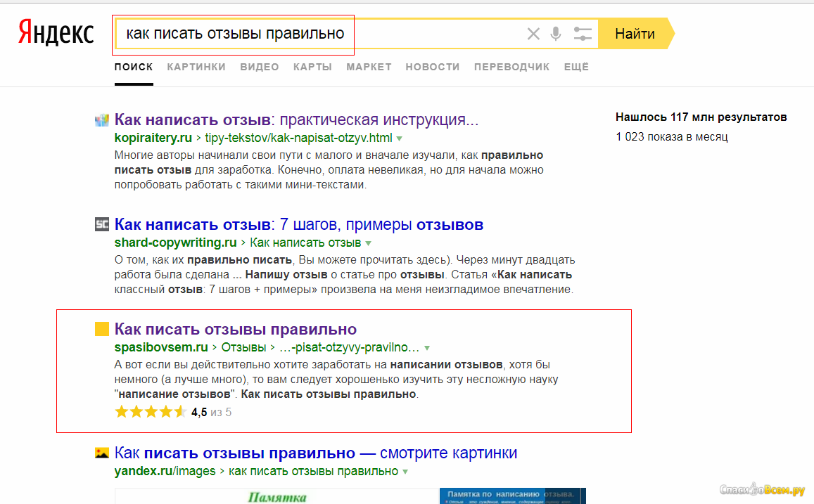Open 'Как написать отзыв: практическая инструкция' result
814x504 pixels.
click(x=296, y=119)
